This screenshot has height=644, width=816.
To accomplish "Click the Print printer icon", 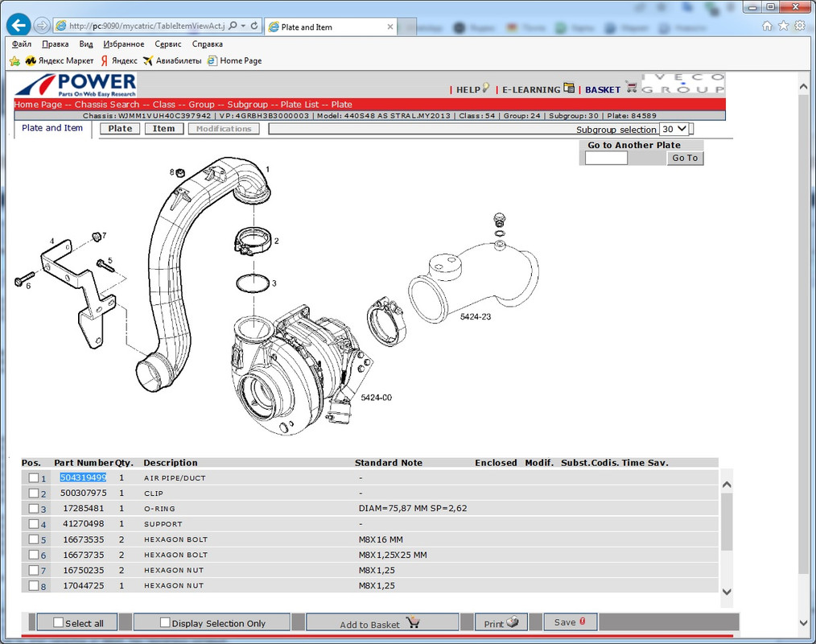I will click(x=512, y=621).
